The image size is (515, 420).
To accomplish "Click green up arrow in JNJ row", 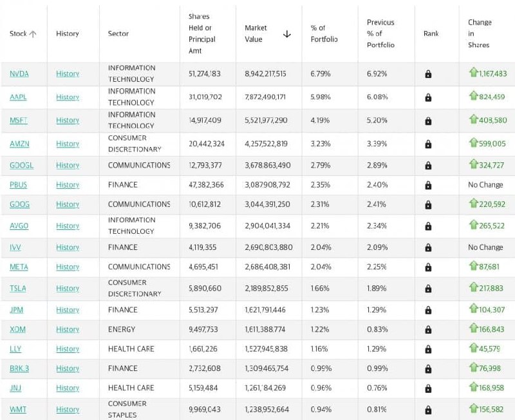I will [473, 387].
